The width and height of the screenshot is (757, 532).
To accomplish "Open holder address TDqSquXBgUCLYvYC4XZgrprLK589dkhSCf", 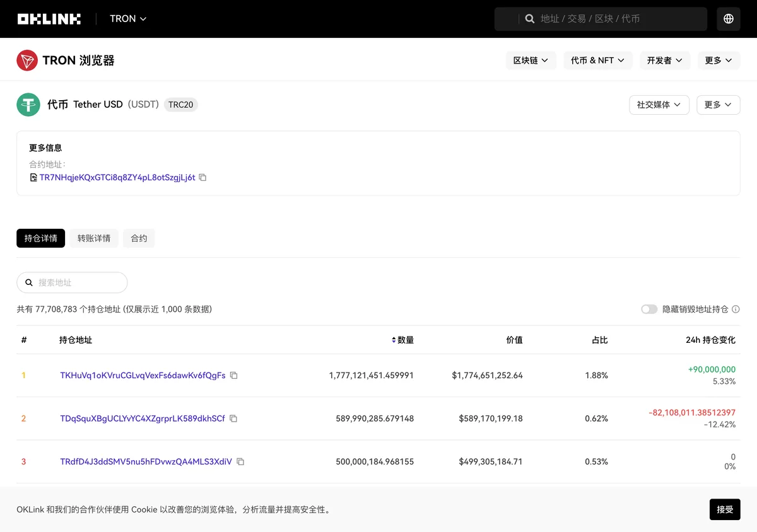I will click(143, 419).
